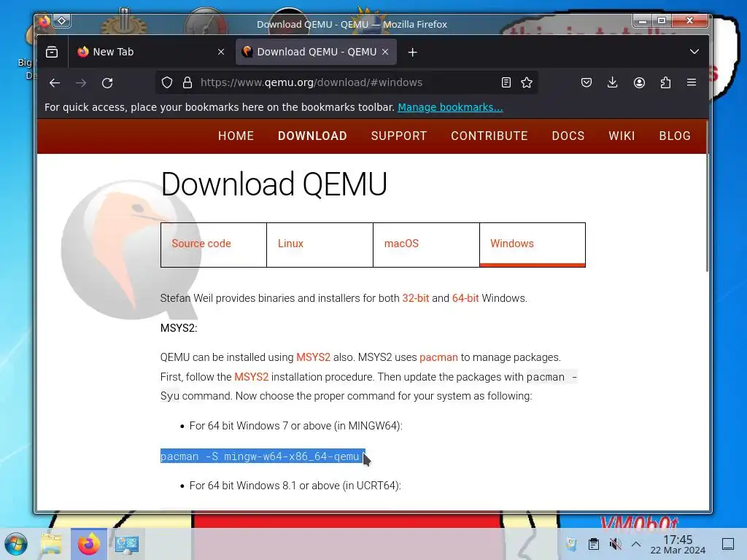Open Firefox hamburger application menu
The width and height of the screenshot is (747, 560).
pyautogui.click(x=692, y=82)
